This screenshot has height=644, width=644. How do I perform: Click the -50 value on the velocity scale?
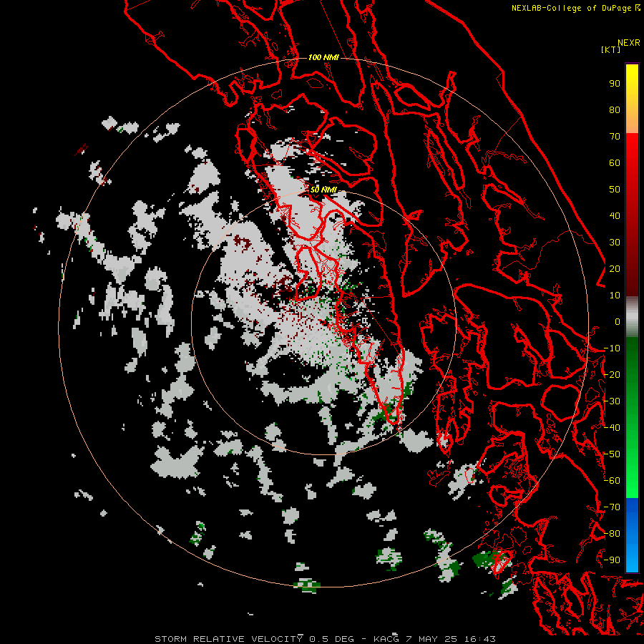pos(612,454)
